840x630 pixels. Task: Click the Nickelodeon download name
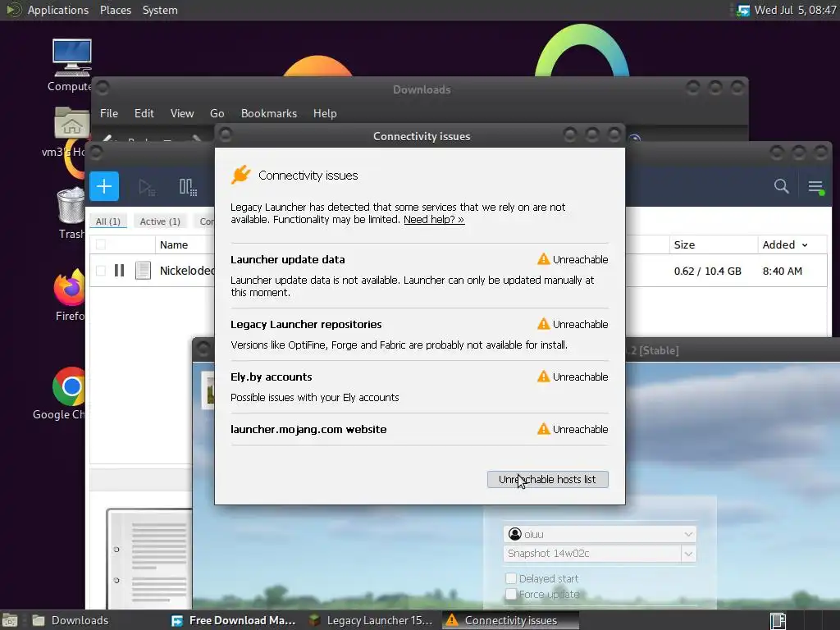(187, 271)
